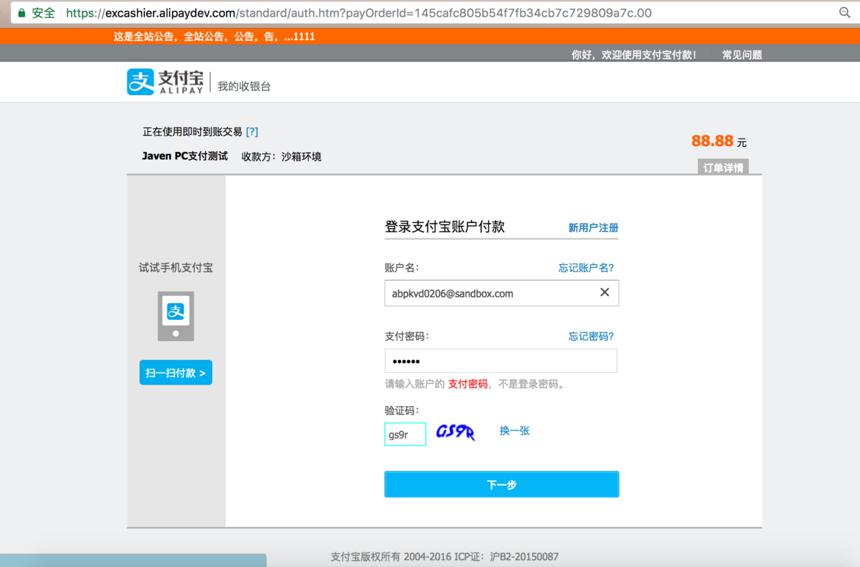
Task: Click the 我的收银台 header label
Action: click(244, 86)
